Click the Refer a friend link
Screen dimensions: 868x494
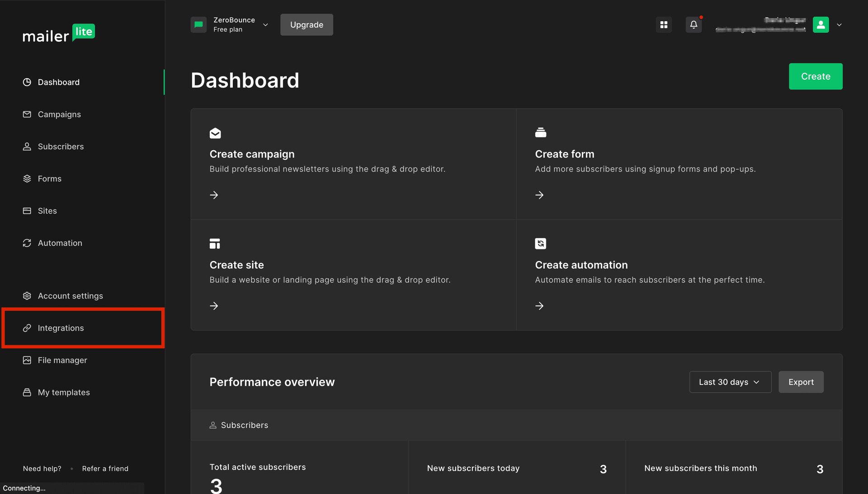coord(105,468)
